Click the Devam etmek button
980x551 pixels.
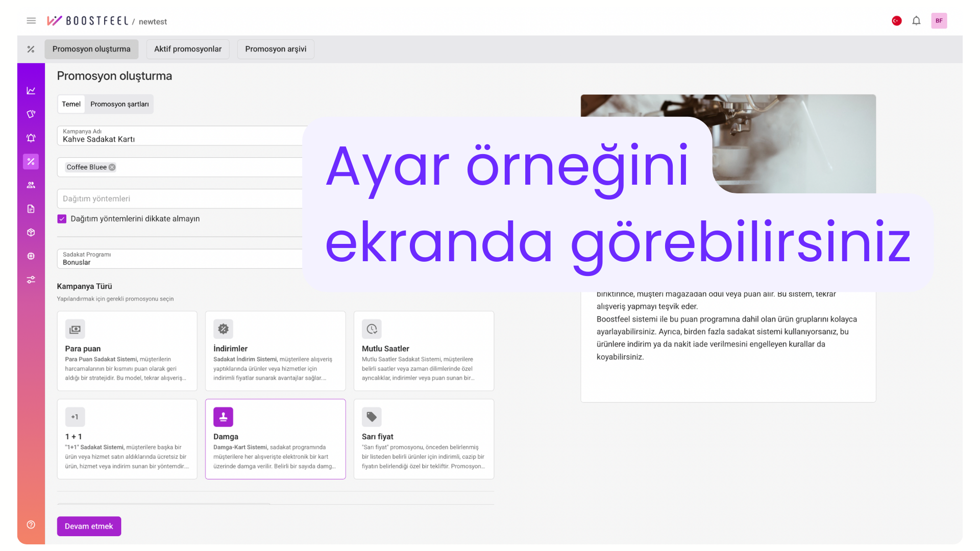89,526
